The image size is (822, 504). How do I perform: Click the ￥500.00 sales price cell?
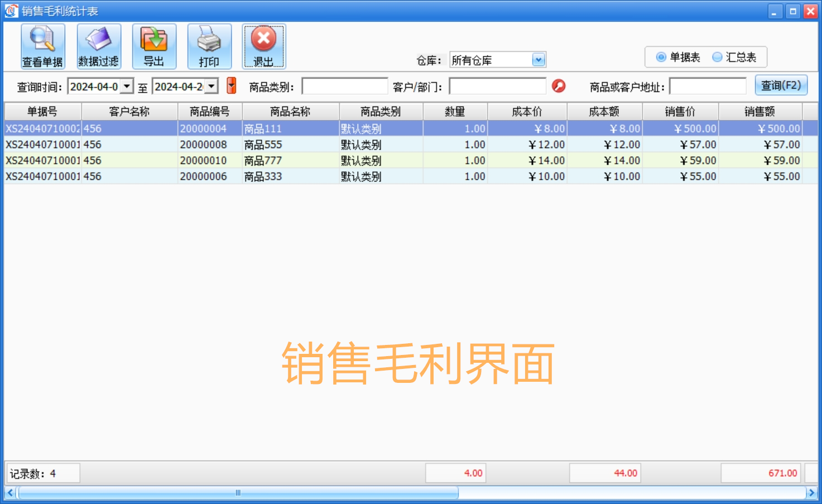(680, 128)
